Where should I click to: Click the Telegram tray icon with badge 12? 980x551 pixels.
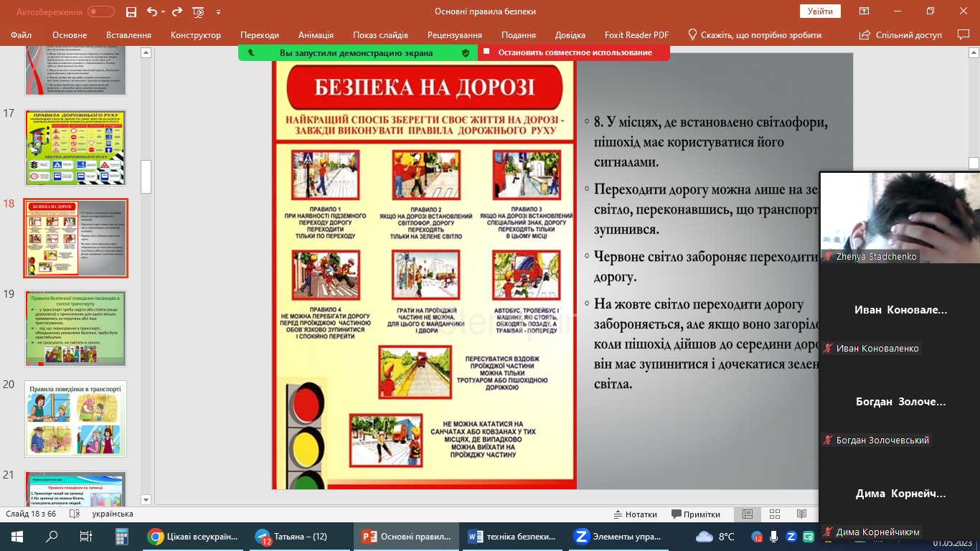point(757,536)
